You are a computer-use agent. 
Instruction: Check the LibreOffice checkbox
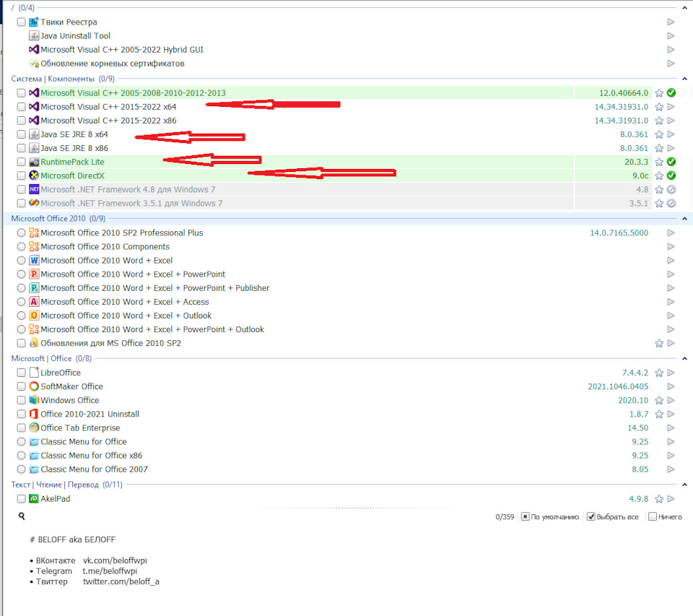21,373
